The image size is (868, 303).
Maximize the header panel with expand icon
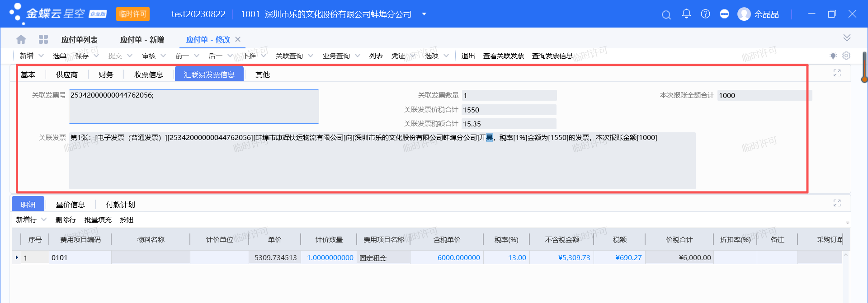pos(837,73)
